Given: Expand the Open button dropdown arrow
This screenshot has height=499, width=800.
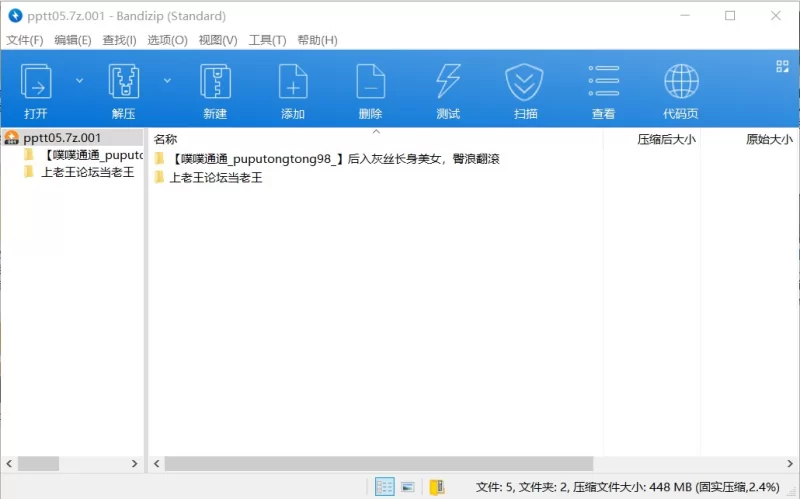Looking at the screenshot, I should (x=80, y=81).
